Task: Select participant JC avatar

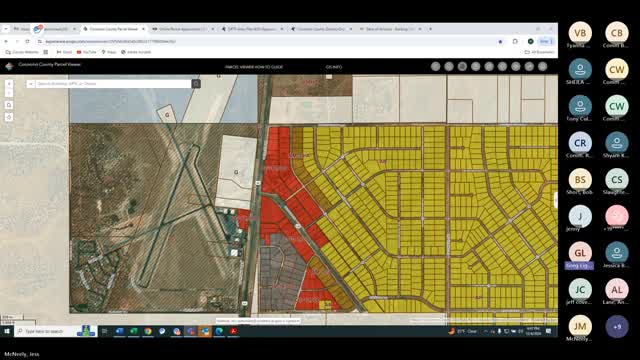Action: coord(580,290)
